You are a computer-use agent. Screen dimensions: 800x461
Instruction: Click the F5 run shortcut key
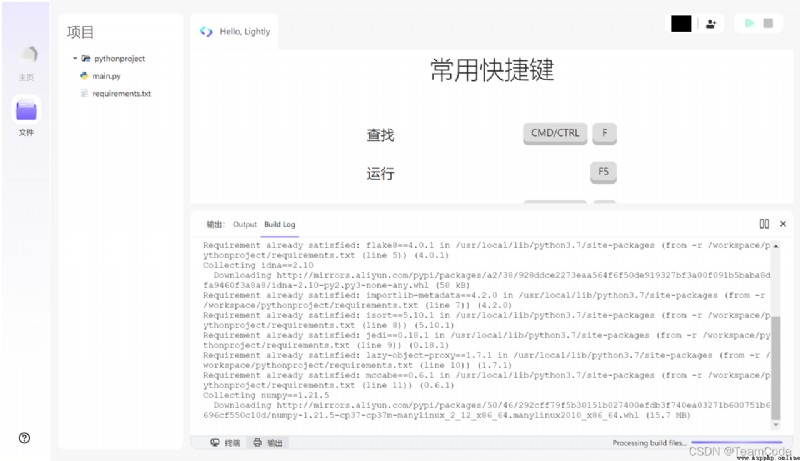[603, 172]
